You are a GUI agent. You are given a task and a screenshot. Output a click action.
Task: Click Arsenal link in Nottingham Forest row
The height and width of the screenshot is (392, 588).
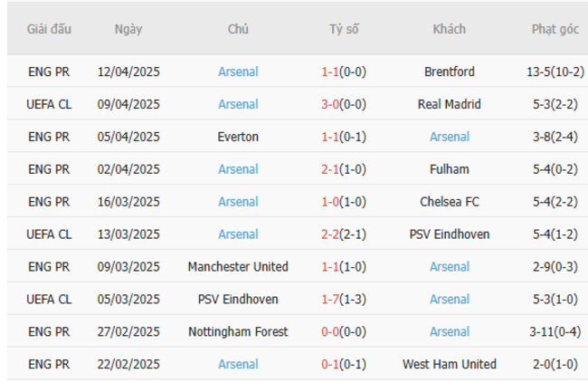[450, 331]
